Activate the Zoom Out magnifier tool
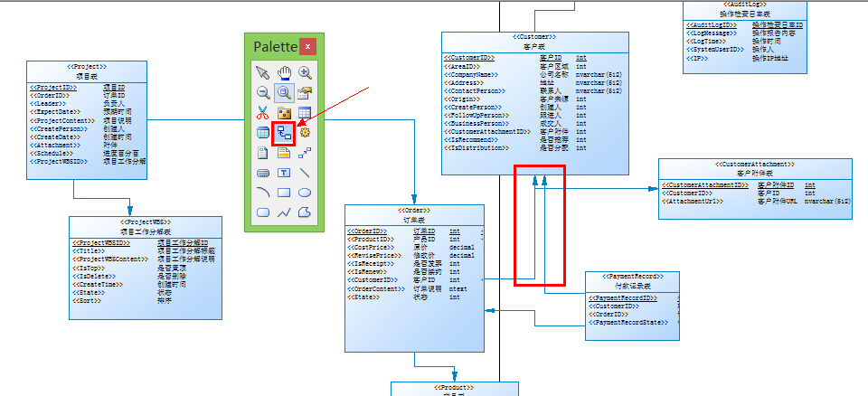This screenshot has width=868, height=396. tap(263, 92)
